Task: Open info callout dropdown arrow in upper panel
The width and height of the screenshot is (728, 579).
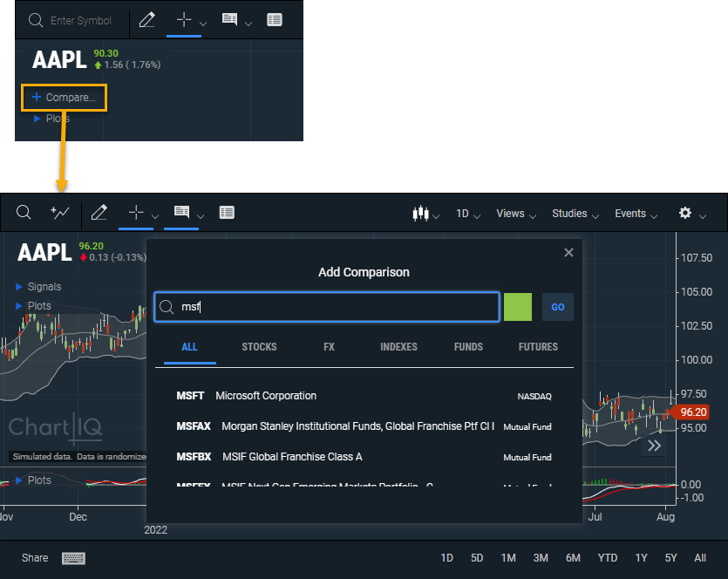Action: point(248,24)
